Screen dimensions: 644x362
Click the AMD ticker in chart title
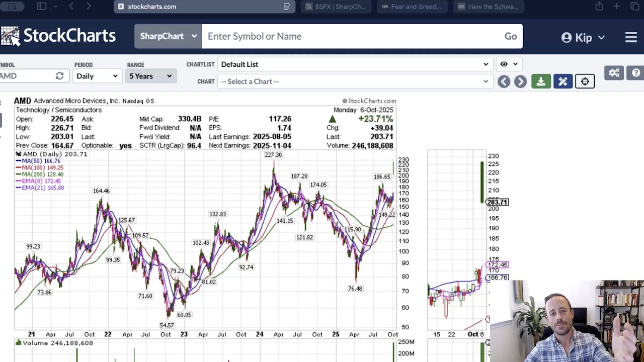coord(23,101)
